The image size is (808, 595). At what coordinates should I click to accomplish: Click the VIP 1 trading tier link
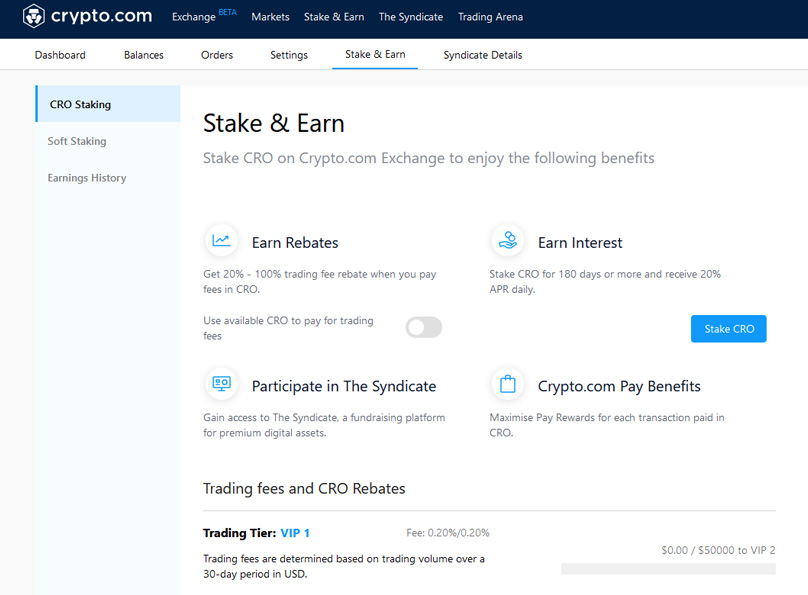(x=295, y=533)
